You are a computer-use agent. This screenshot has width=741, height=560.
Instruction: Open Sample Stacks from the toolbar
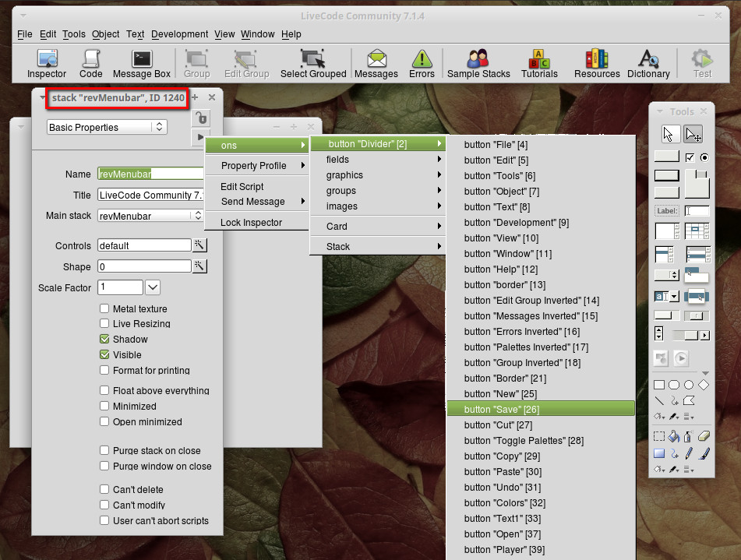478,64
